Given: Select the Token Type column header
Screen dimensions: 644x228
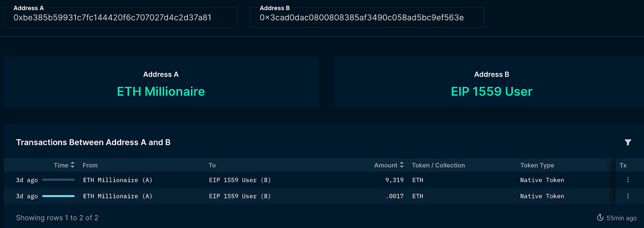Looking at the screenshot, I should (537, 165).
